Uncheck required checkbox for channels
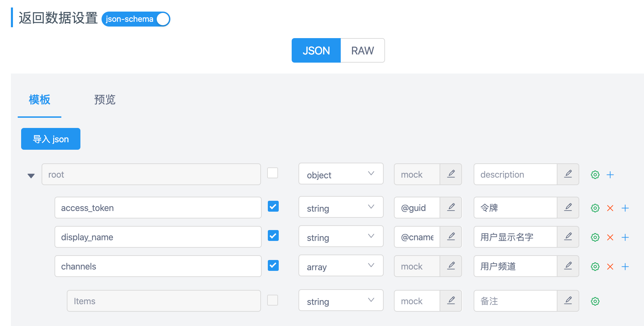Screen dimensions: 644x326 [273, 265]
